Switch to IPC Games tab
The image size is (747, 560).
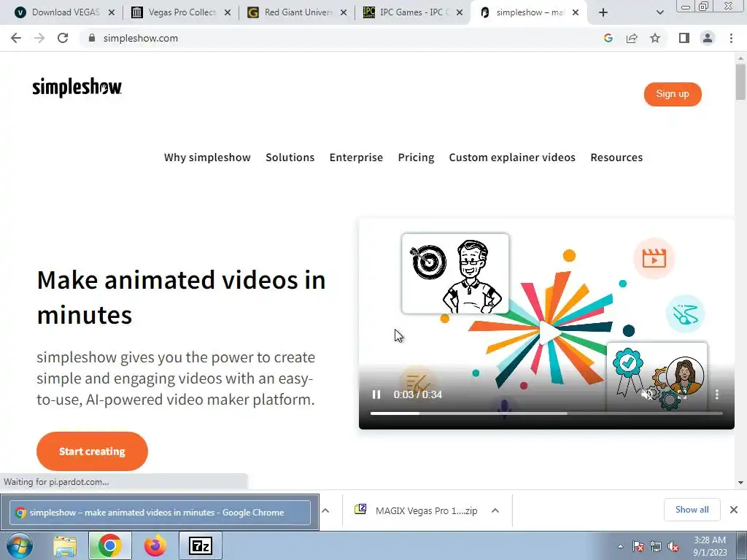tap(406, 12)
